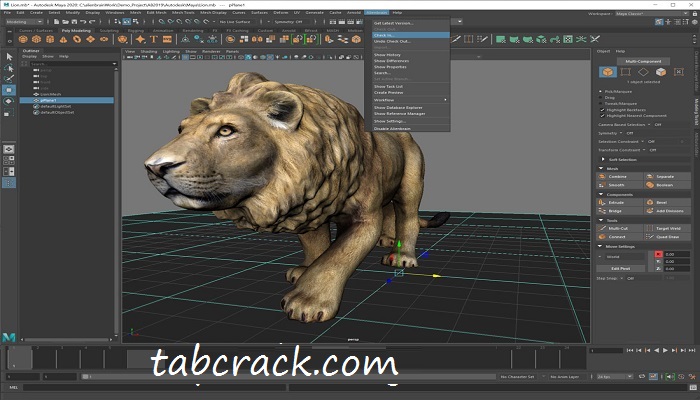Screen dimensions: 700x400
Task: Select the Drag radio button
Action: [x=601, y=97]
